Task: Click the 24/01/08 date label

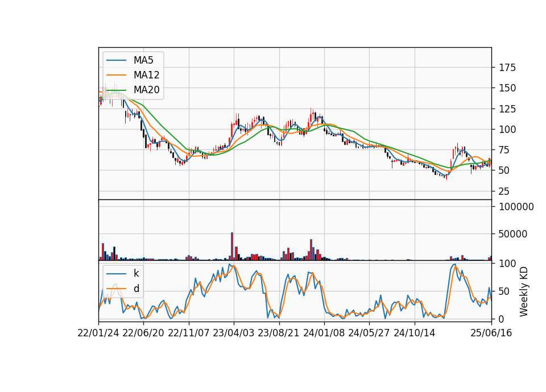Action: click(324, 333)
